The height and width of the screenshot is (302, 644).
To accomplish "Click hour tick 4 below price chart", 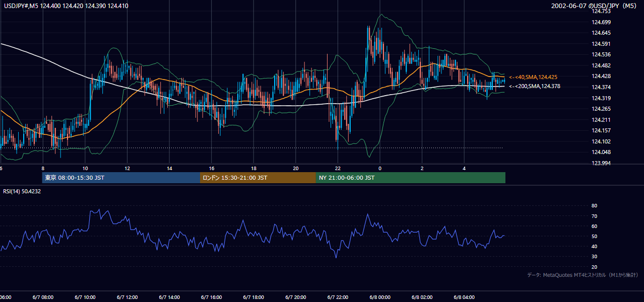I will pos(464,169).
